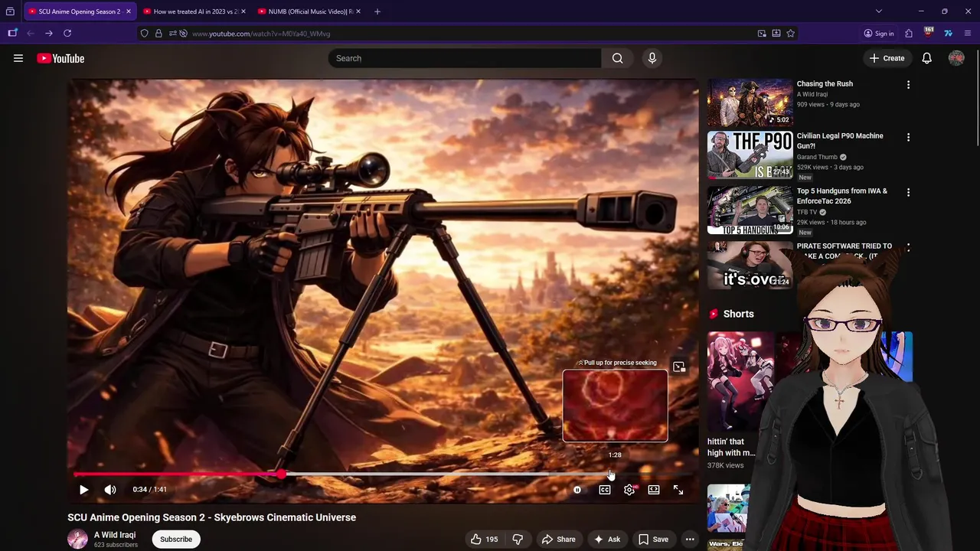Click the search input field
This screenshot has width=980, height=551.
pos(465,58)
